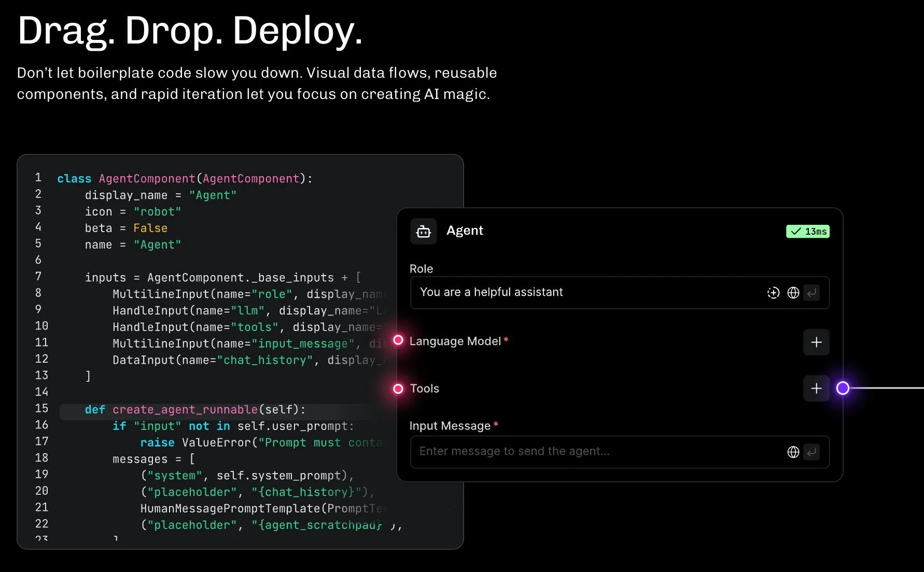Click the Tools label on the node
The width and height of the screenshot is (924, 572).
tap(425, 389)
